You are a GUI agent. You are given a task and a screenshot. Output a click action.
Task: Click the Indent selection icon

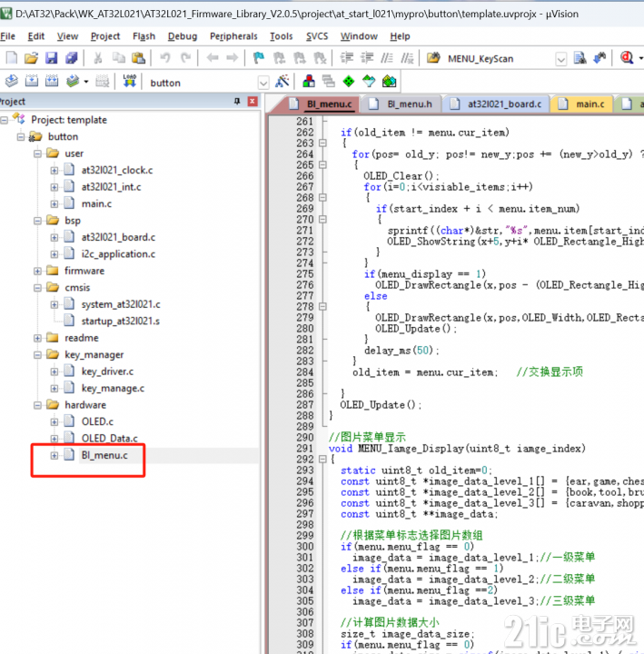(347, 57)
